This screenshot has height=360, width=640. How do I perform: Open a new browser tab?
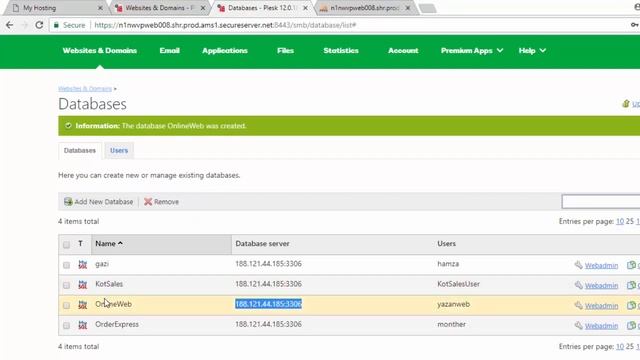(x=427, y=8)
